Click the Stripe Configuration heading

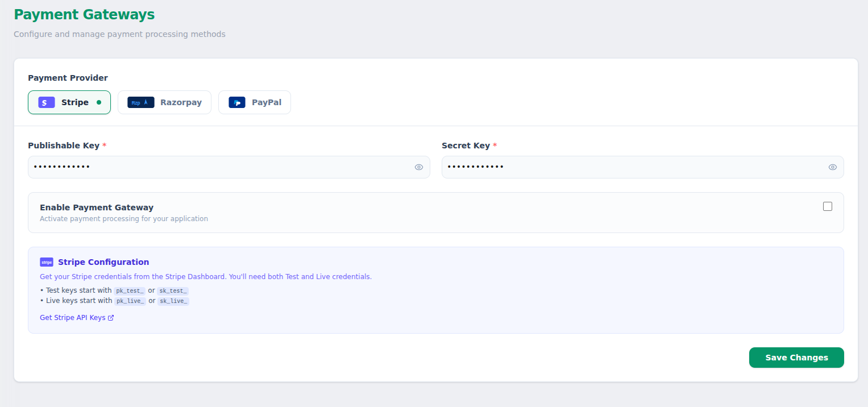tap(103, 262)
